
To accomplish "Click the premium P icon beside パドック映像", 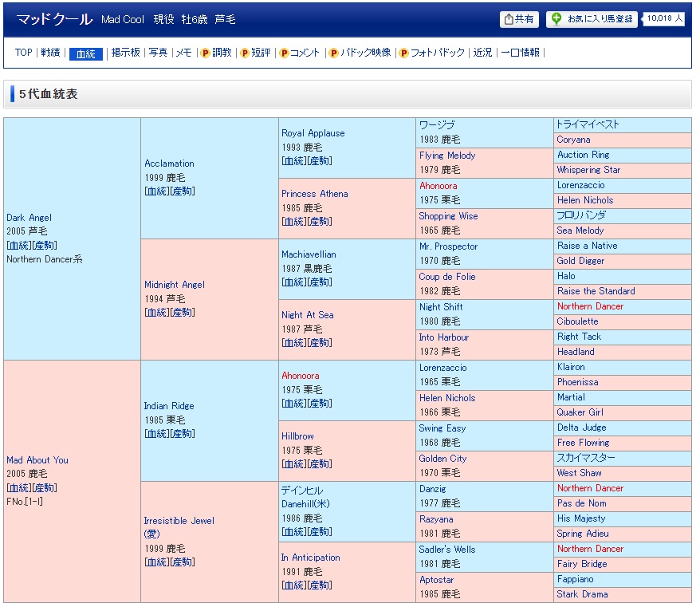I will coord(334,53).
